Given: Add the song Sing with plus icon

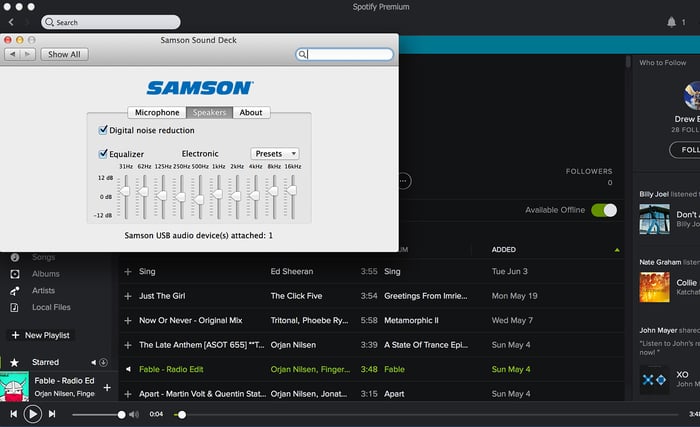Looking at the screenshot, I should click(128, 272).
